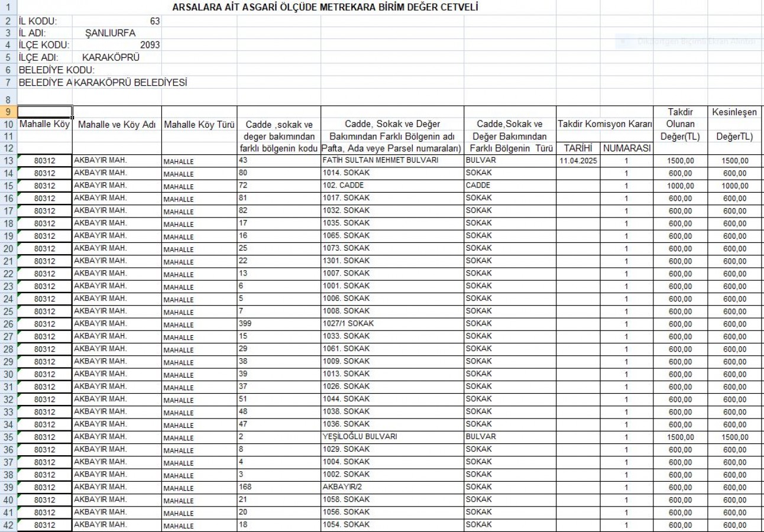Image resolution: width=764 pixels, height=532 pixels.
Task: Click the Takdir Komisyon Kararı header
Action: coord(604,124)
